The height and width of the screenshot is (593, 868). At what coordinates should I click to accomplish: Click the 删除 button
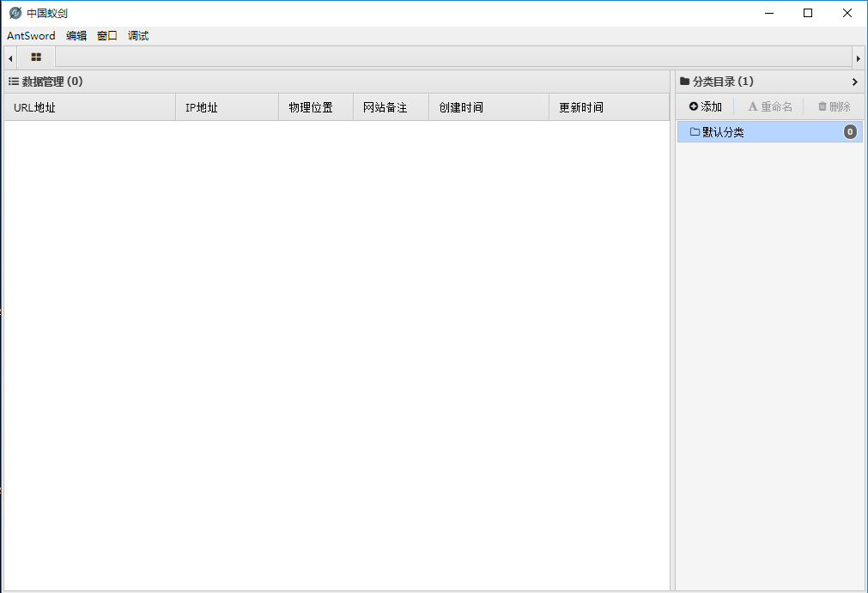point(835,106)
